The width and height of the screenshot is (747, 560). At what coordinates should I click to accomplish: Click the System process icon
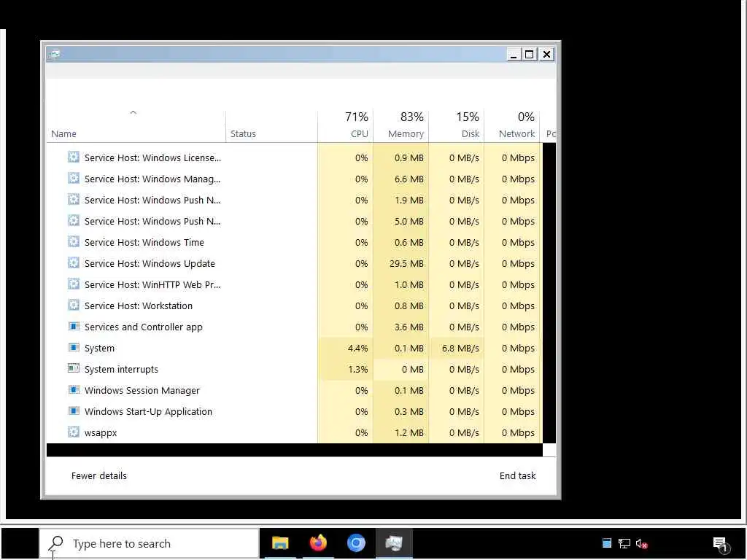point(74,347)
